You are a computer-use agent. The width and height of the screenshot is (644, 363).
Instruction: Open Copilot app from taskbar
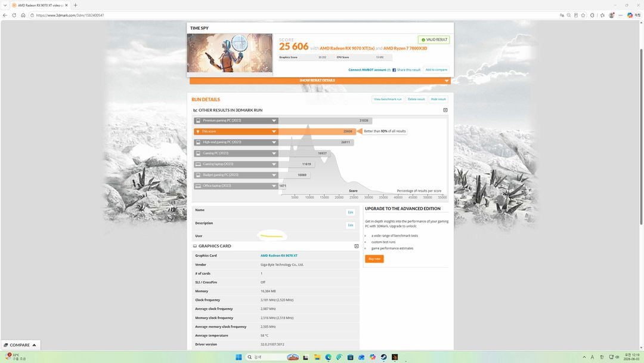point(373,357)
